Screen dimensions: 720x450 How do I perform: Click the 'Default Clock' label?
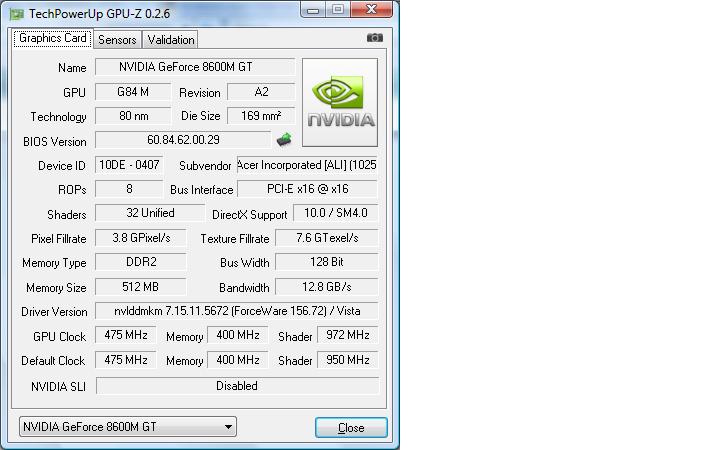[x=53, y=360]
